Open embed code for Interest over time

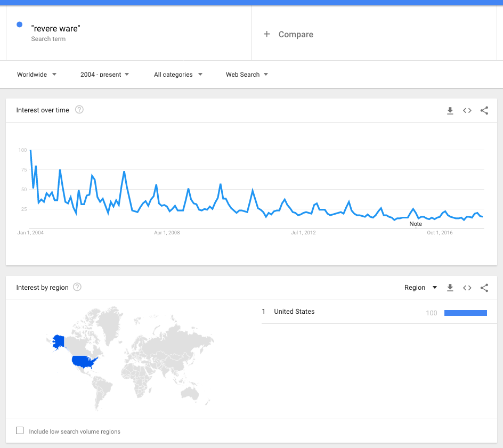[467, 111]
